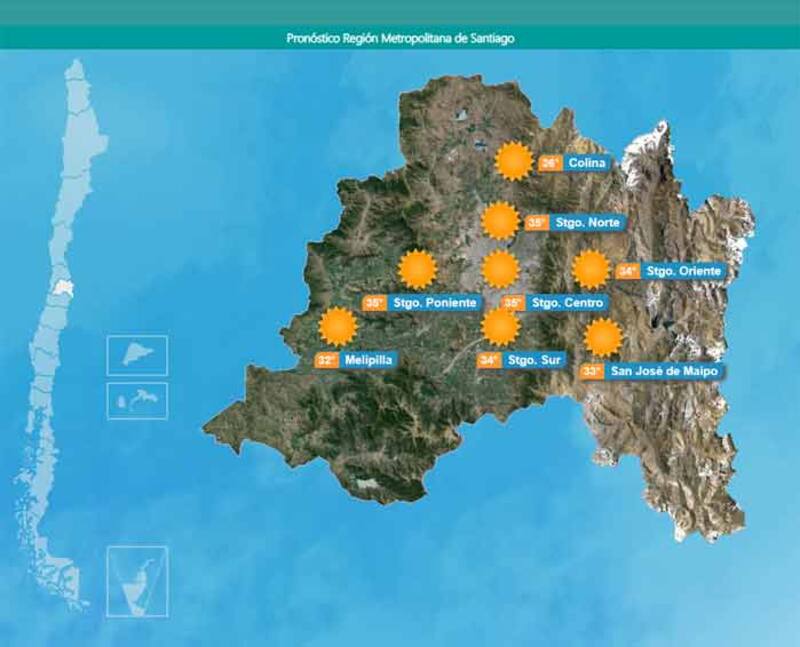Open the Melipilla forecast label

pos(369,360)
